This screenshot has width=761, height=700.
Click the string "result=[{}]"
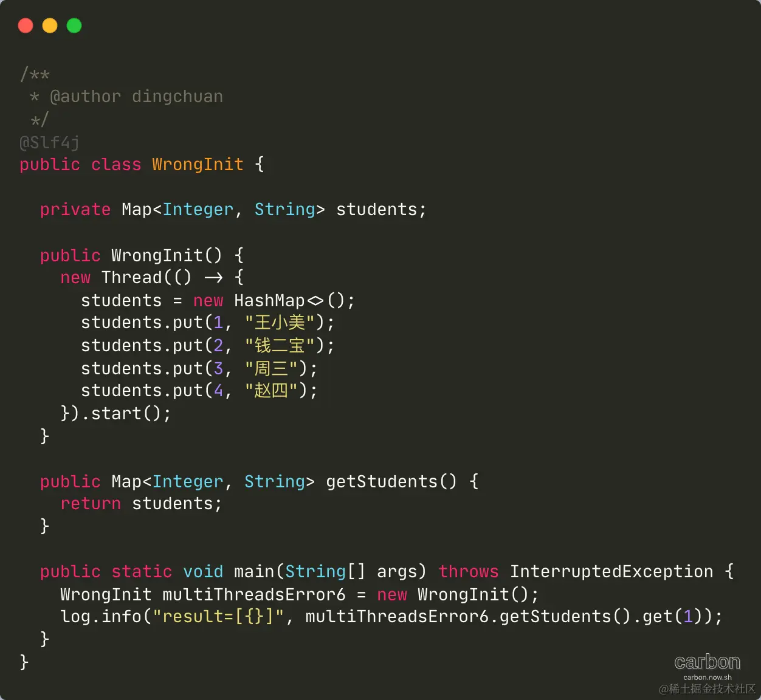[x=218, y=617]
